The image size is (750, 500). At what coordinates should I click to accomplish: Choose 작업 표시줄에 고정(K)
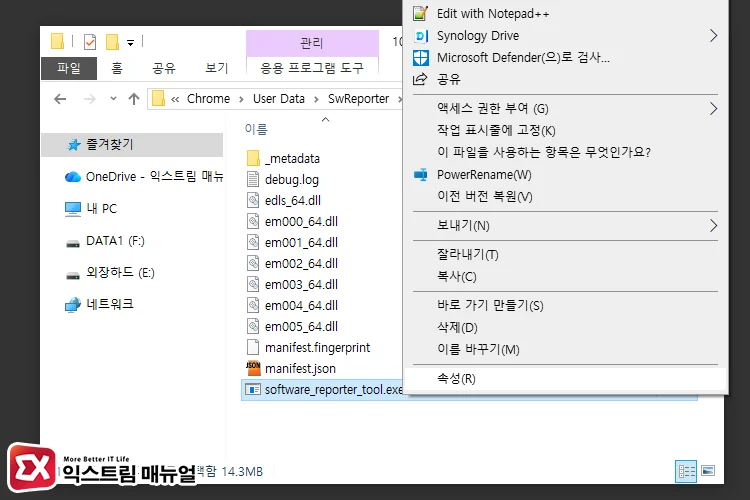click(x=565, y=131)
